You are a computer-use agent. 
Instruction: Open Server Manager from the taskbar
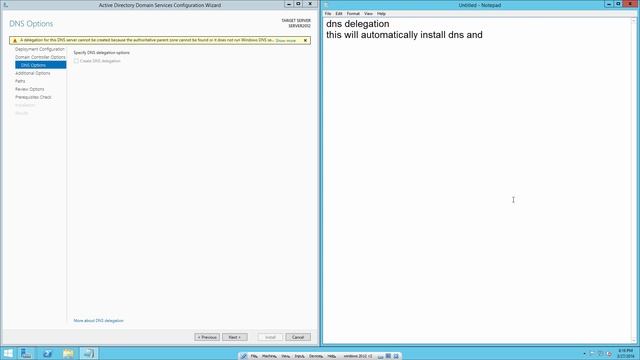click(x=26, y=353)
